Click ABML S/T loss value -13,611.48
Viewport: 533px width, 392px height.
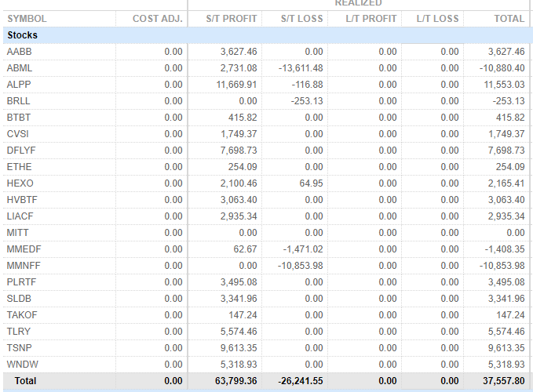[301, 68]
